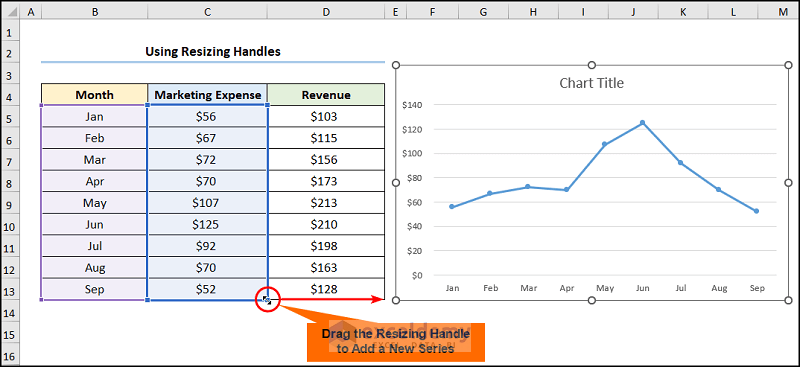Click the $173 revenue cell
The image size is (800, 367).
(x=326, y=181)
